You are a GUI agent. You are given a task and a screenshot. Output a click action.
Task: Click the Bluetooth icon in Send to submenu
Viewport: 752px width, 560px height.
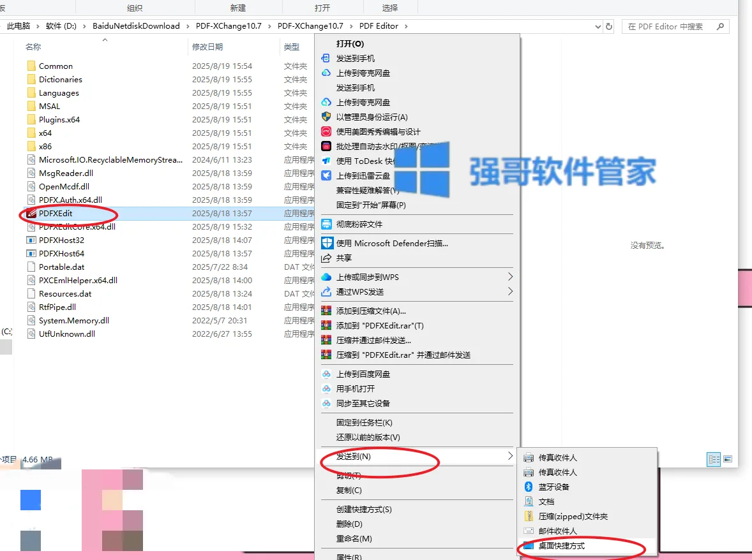[x=529, y=487]
